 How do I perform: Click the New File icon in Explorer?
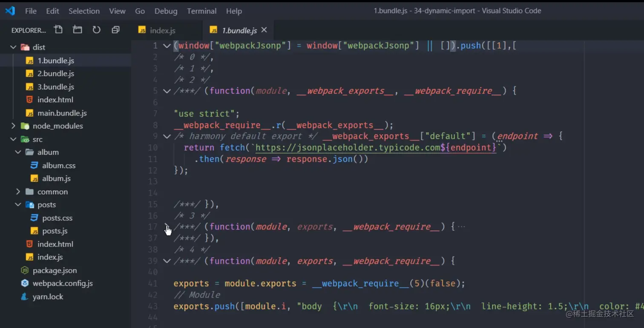58,29
